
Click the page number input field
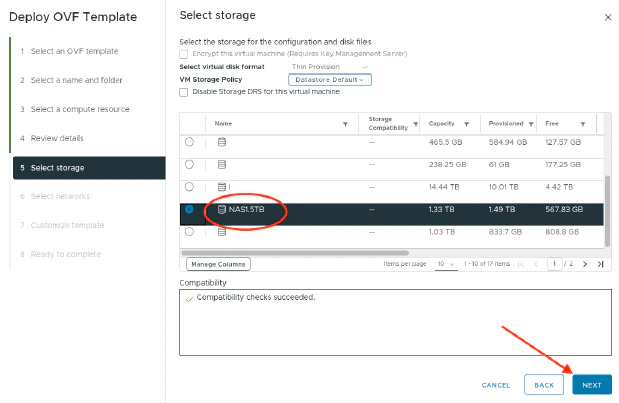pos(554,264)
